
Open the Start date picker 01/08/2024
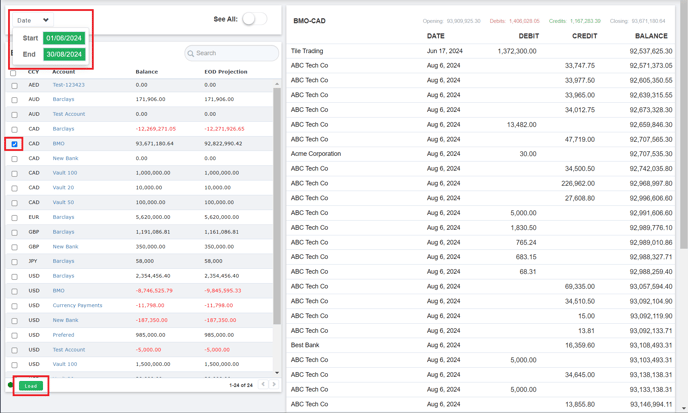click(64, 38)
